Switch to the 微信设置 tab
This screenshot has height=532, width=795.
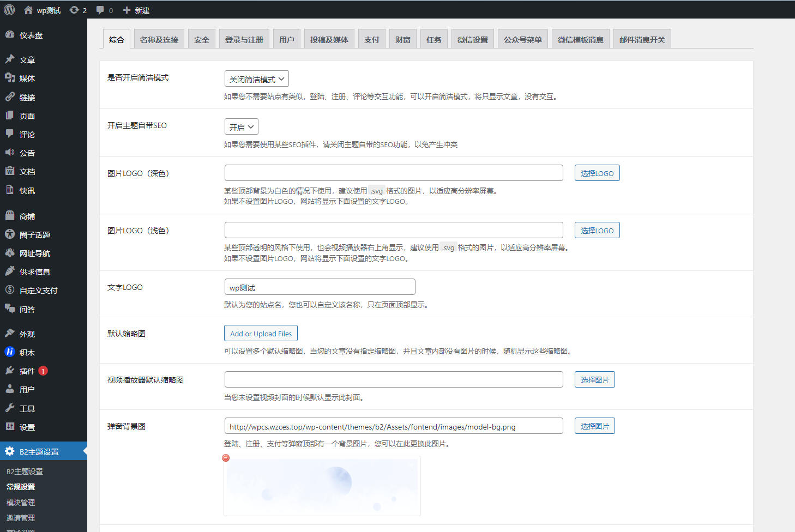click(472, 40)
